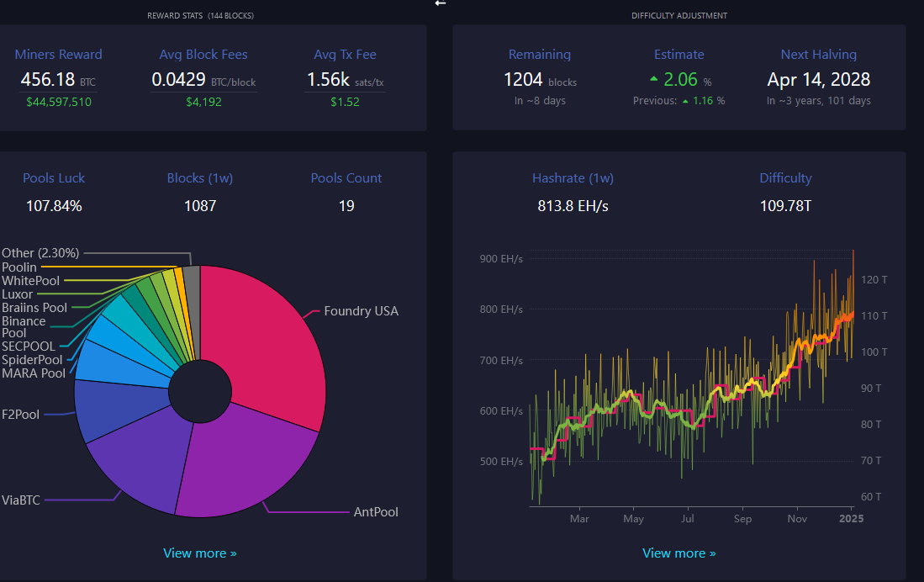Click the green estimate up-arrow icon
Screen dimensions: 924x582
click(x=653, y=78)
